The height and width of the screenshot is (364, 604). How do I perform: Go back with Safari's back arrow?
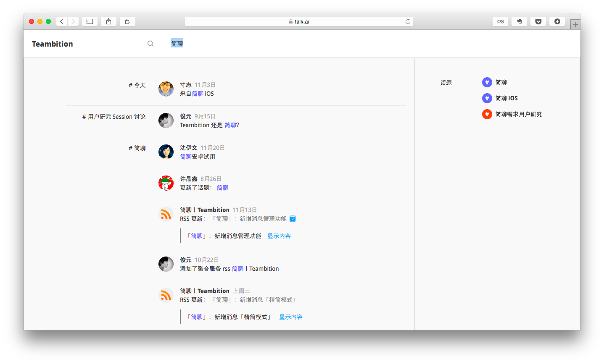[62, 21]
